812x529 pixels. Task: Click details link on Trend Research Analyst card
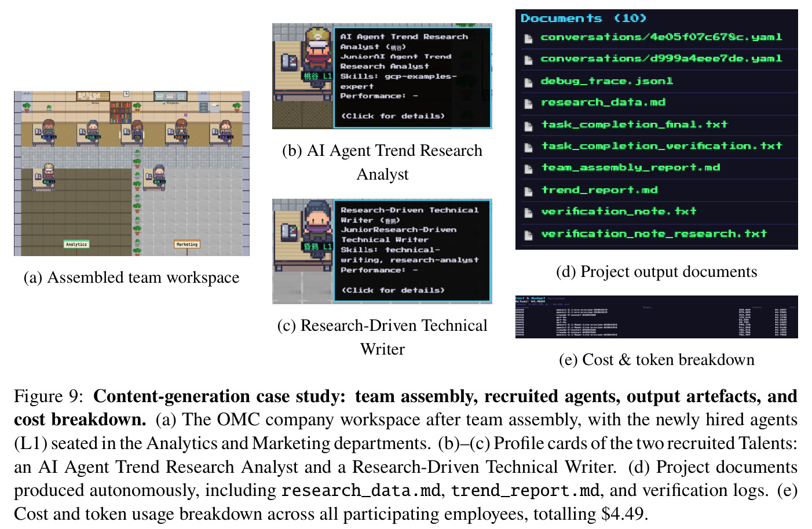pyautogui.click(x=393, y=116)
